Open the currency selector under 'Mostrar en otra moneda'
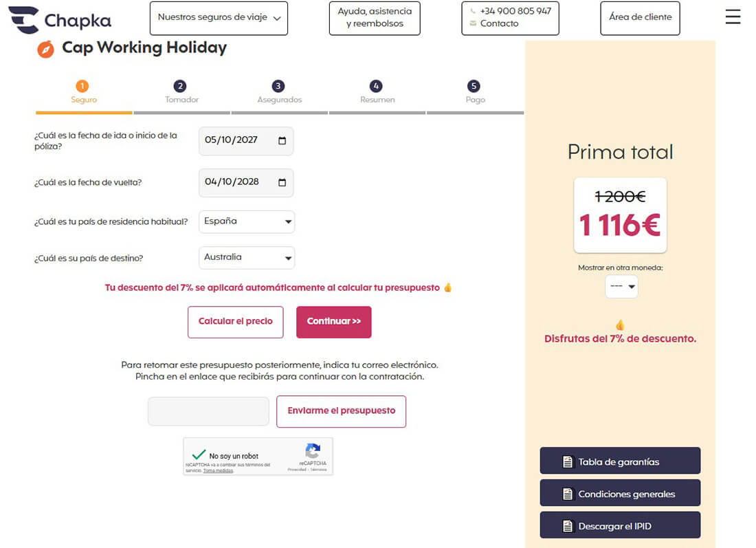 [621, 287]
